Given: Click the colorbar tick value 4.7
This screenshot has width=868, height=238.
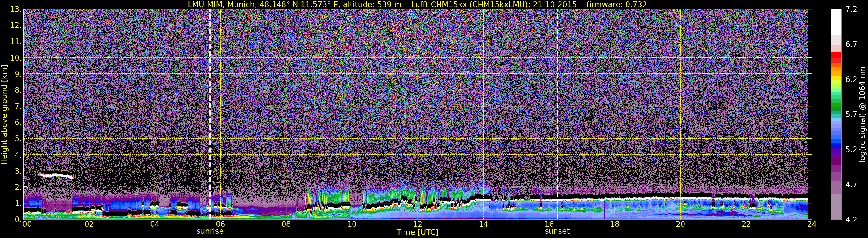Looking at the screenshot, I should coord(851,185).
